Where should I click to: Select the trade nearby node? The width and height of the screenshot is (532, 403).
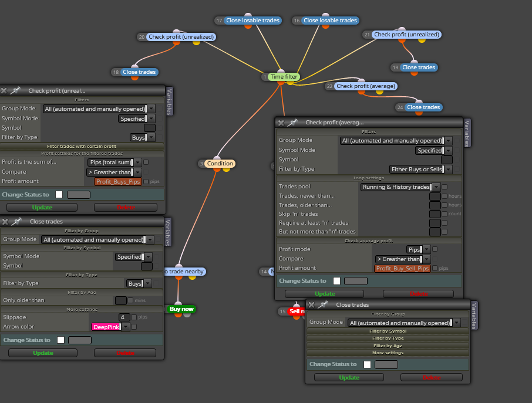click(x=185, y=272)
